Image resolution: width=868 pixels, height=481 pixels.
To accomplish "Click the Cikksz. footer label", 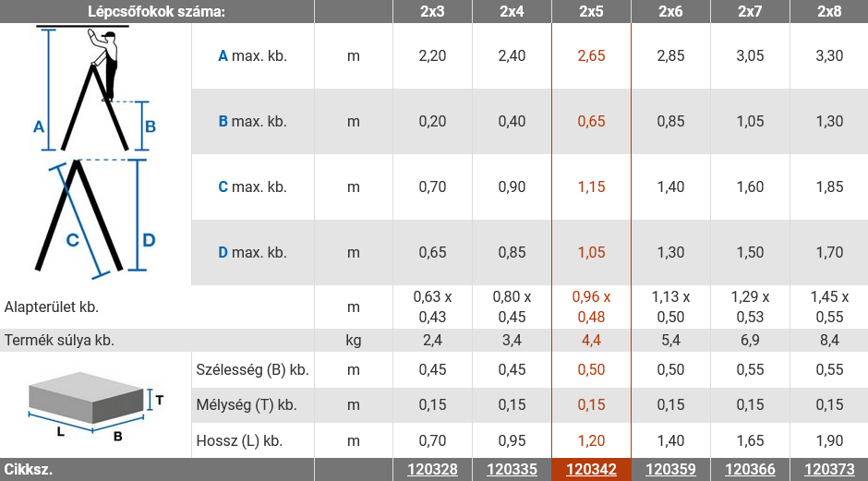I will (29, 469).
